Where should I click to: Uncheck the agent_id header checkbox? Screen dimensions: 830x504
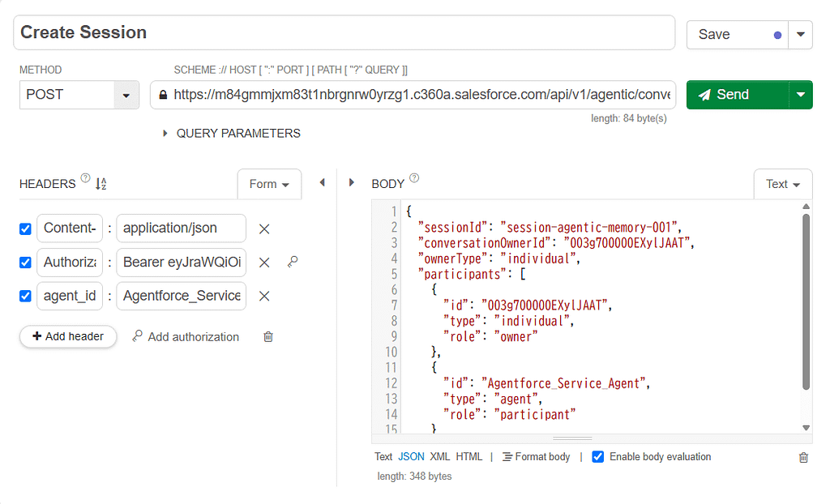pyautogui.click(x=25, y=296)
